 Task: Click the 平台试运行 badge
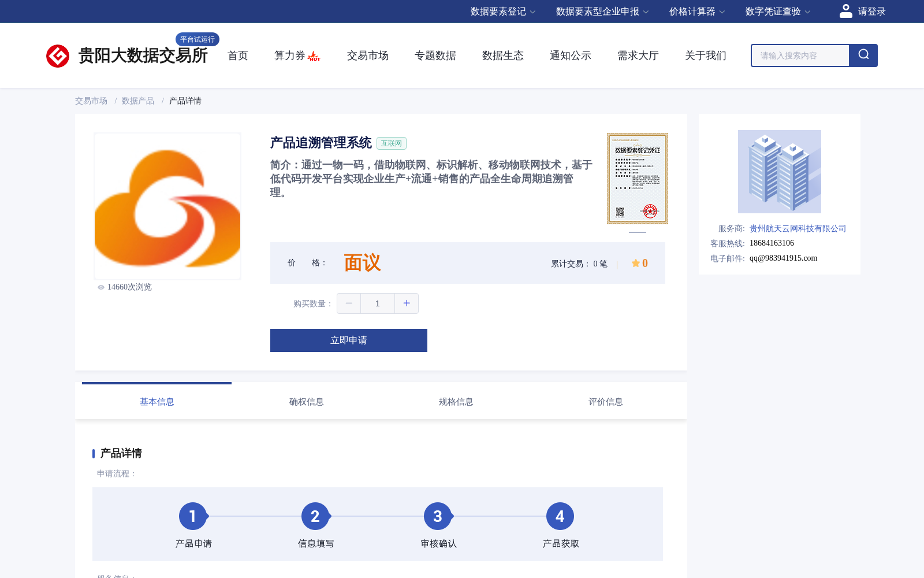click(x=198, y=39)
